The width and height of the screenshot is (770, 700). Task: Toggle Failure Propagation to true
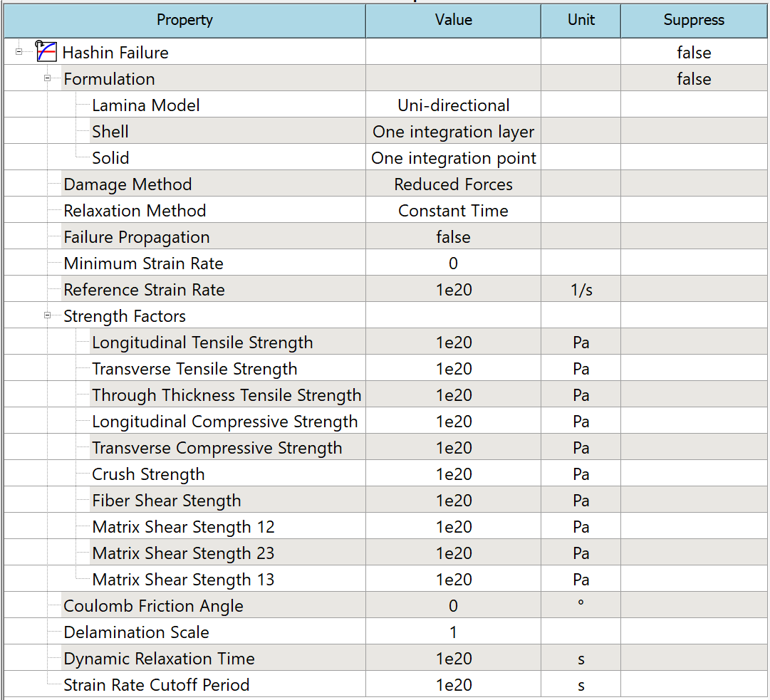(453, 236)
